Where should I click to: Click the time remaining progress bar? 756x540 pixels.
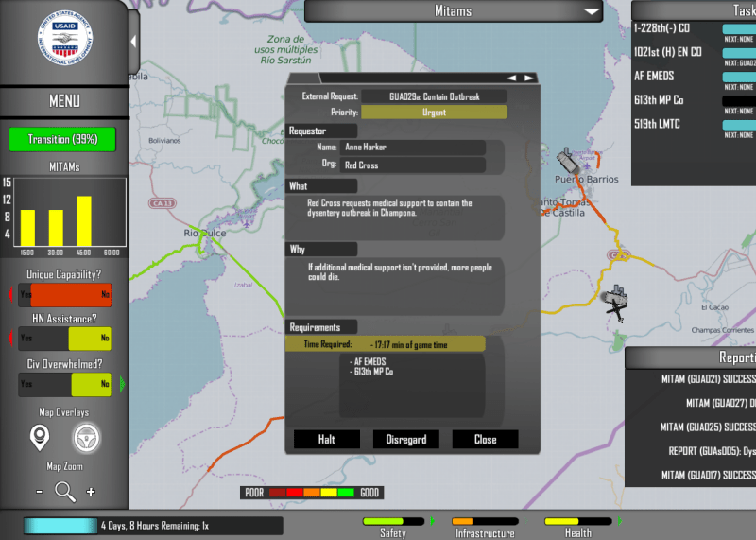point(59,526)
